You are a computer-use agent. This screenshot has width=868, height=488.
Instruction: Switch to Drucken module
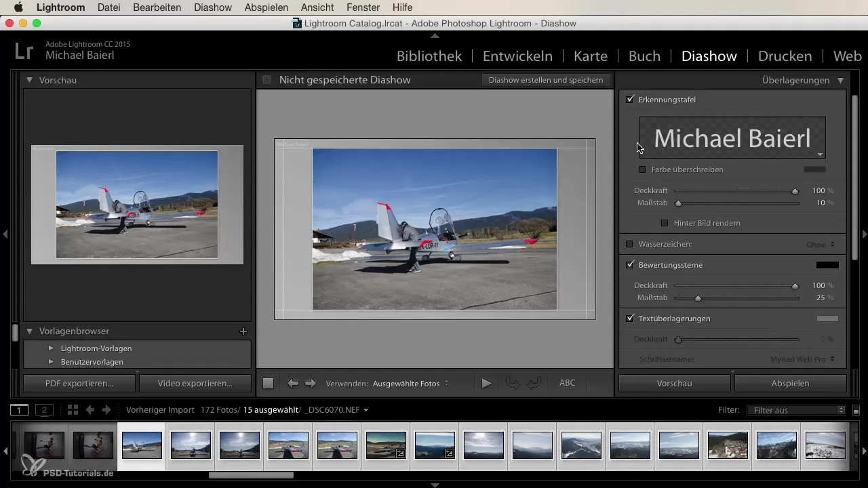(x=785, y=56)
